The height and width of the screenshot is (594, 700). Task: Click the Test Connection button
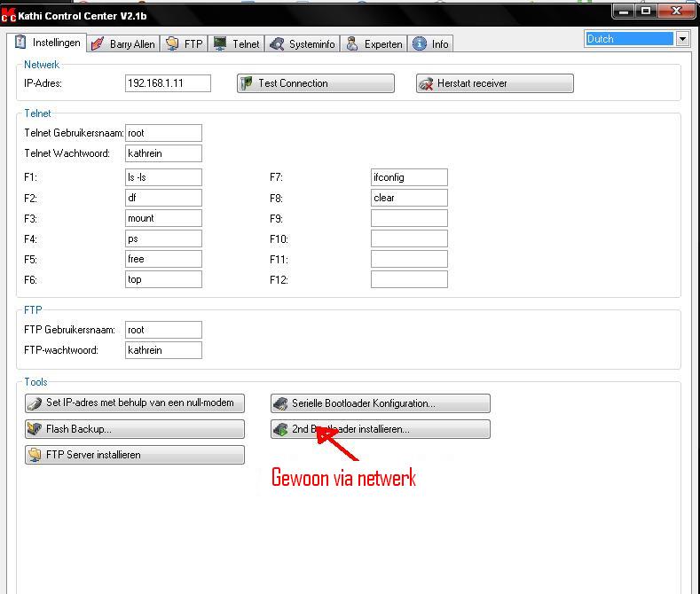(x=316, y=83)
